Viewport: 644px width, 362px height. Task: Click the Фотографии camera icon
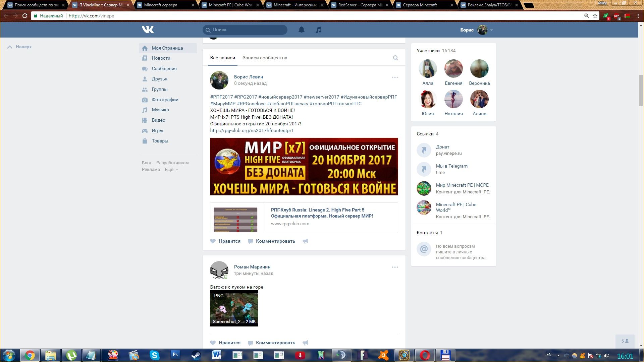(x=145, y=100)
